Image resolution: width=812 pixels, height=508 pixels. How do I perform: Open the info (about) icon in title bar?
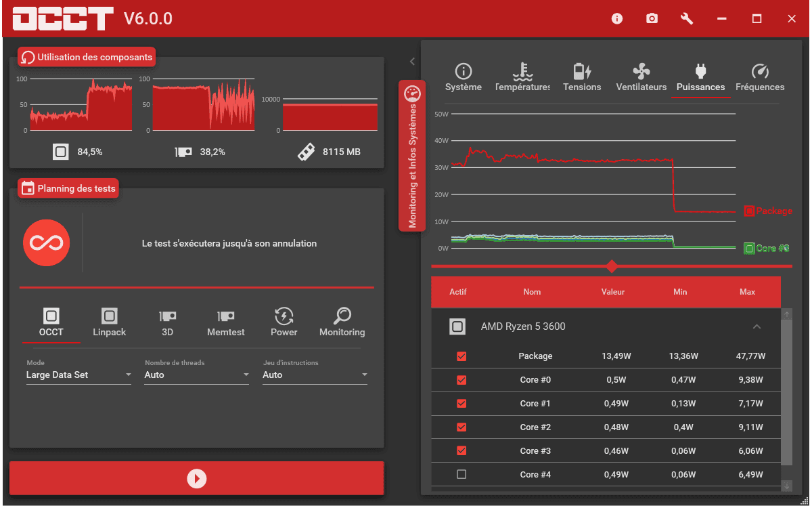(x=617, y=19)
